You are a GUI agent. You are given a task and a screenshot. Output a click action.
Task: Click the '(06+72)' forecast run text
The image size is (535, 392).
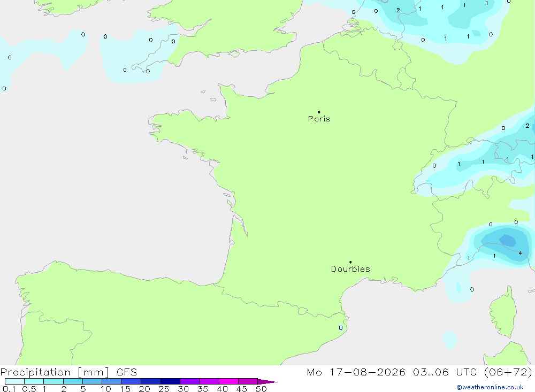point(508,372)
